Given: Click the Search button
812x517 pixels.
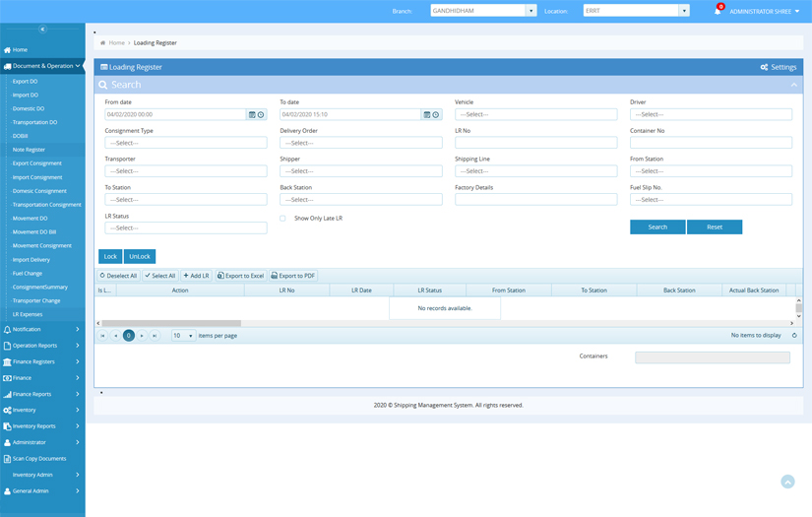Looking at the screenshot, I should [x=657, y=226].
